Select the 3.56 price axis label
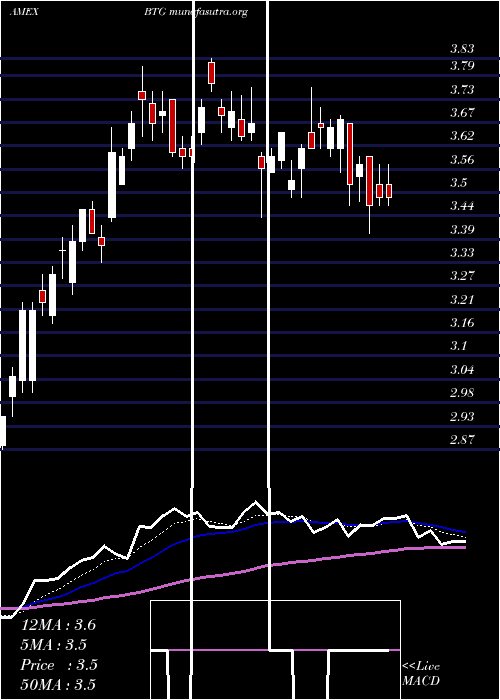 pyautogui.click(x=462, y=159)
